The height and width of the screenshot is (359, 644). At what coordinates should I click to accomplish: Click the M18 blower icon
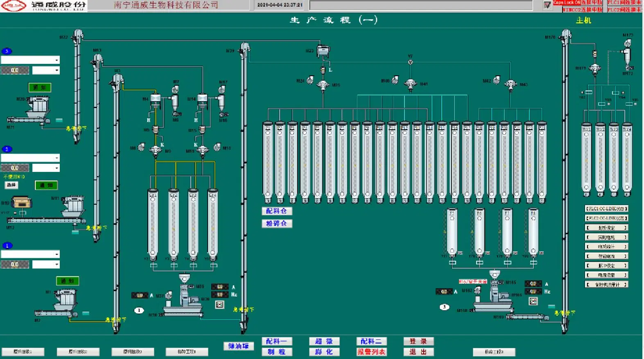pyautogui.click(x=217, y=147)
